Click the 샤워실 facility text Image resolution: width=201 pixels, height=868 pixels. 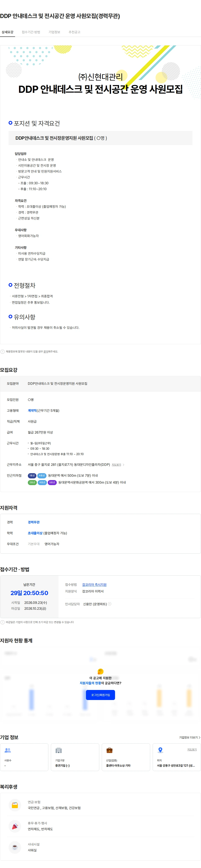click(32, 850)
